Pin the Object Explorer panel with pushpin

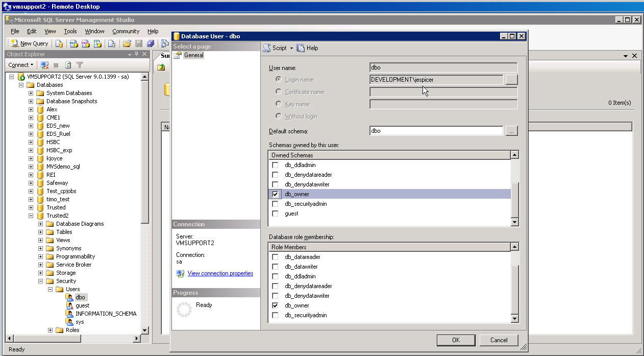pyautogui.click(x=136, y=54)
